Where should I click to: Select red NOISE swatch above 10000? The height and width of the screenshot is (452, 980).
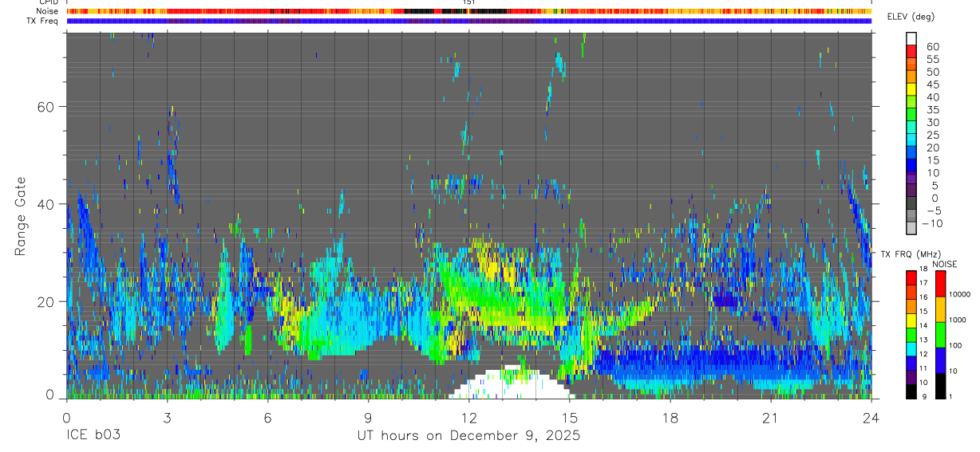click(941, 283)
